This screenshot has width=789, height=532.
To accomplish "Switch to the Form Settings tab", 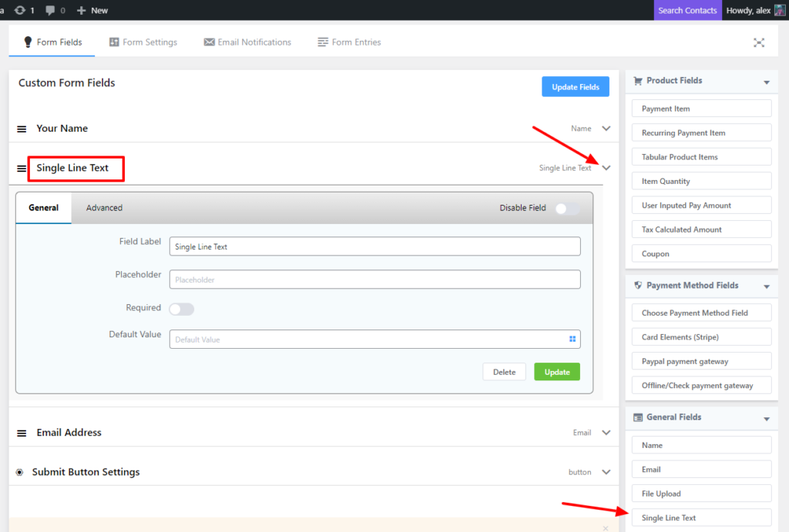I will tap(143, 42).
